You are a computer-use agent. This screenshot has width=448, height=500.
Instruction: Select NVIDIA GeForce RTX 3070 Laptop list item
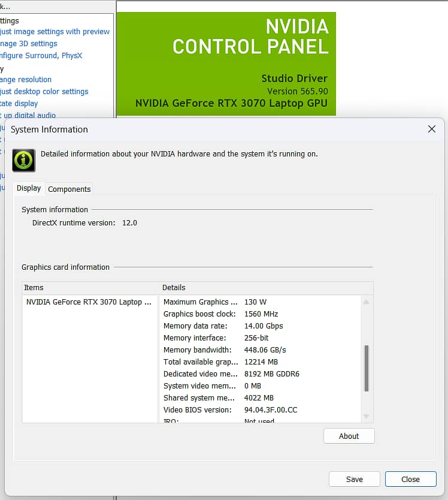89,302
